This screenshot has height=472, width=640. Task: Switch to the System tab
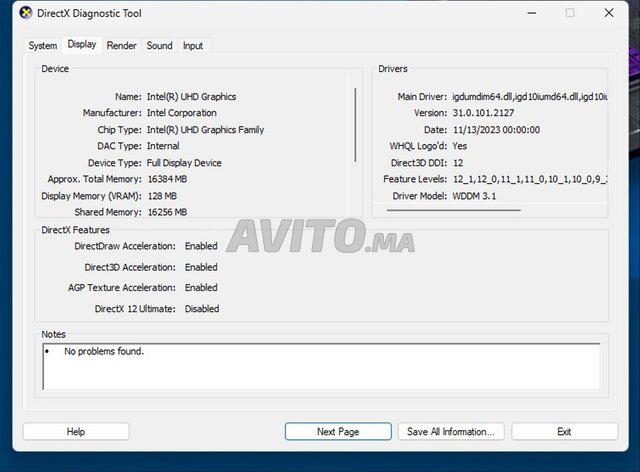click(x=43, y=46)
